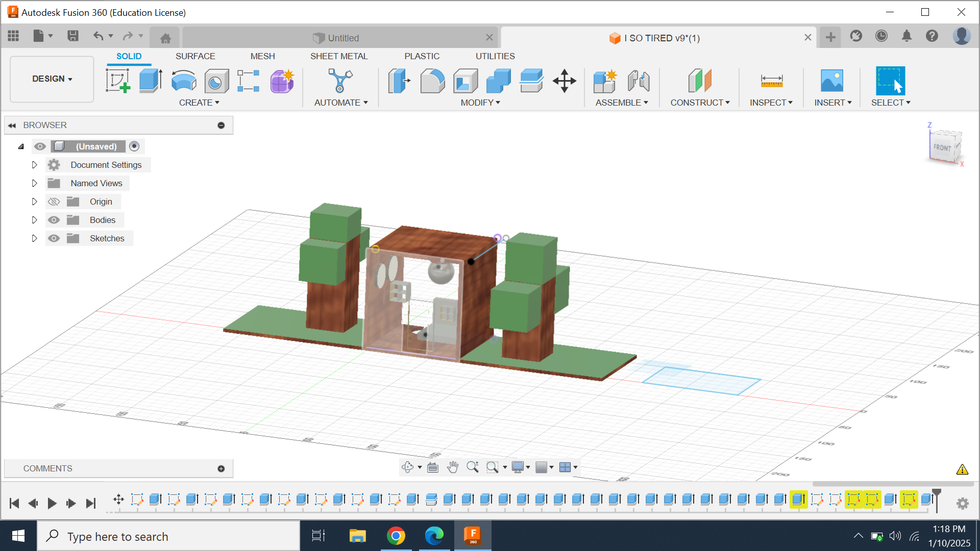Select the Combine tool
980x551 pixels.
point(499,81)
